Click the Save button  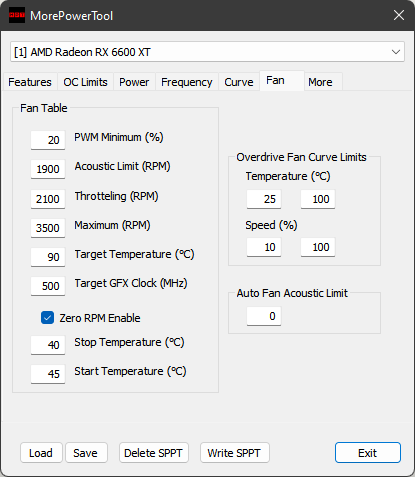(86, 453)
